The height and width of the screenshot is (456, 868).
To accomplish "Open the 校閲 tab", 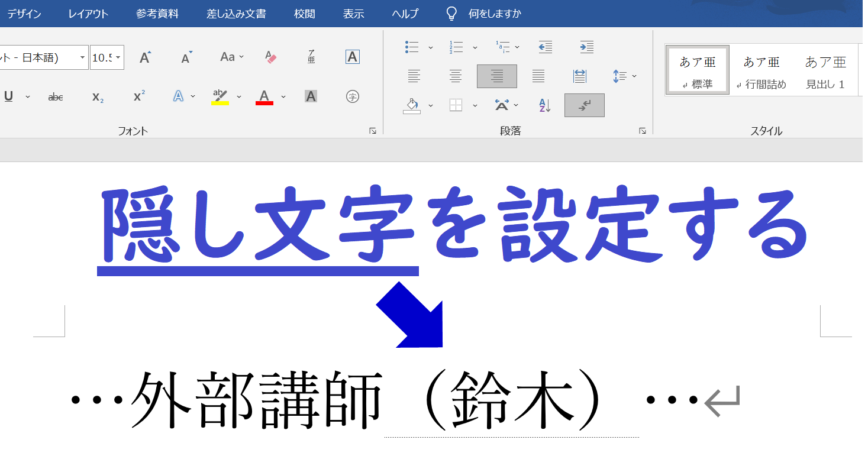I will point(305,14).
